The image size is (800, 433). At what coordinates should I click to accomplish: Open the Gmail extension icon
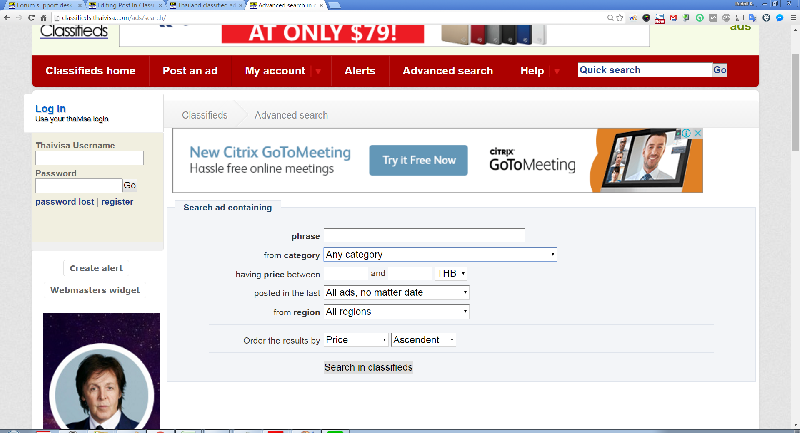[x=673, y=18]
